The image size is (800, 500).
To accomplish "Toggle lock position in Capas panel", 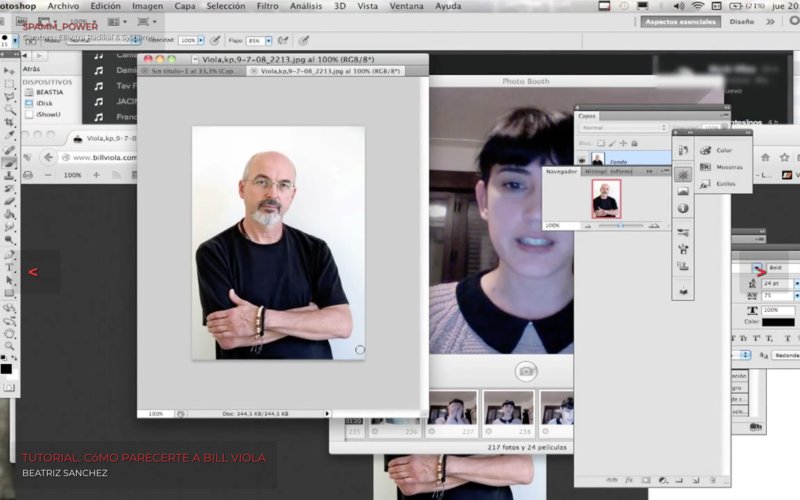I will (x=623, y=144).
